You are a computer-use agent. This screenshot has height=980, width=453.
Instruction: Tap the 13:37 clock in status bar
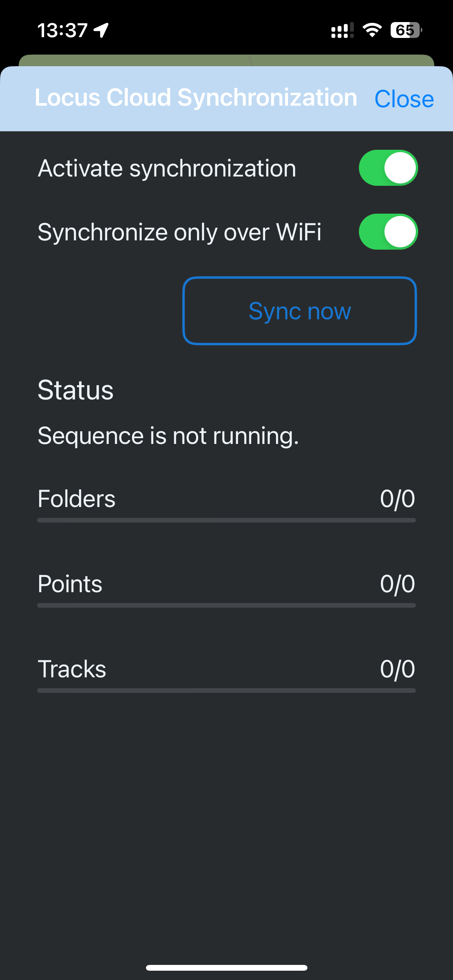click(62, 30)
